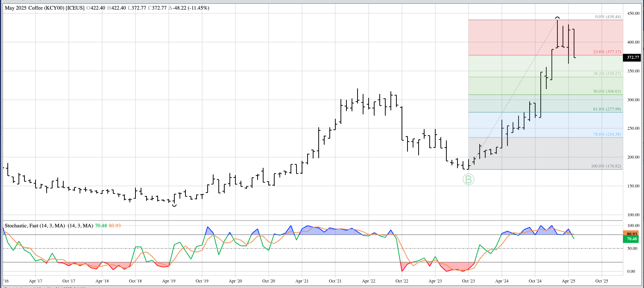Screen dimensions: 644x288
Task: Select the 61.8% (277.99) Fibonacci label
Action: [607, 109]
